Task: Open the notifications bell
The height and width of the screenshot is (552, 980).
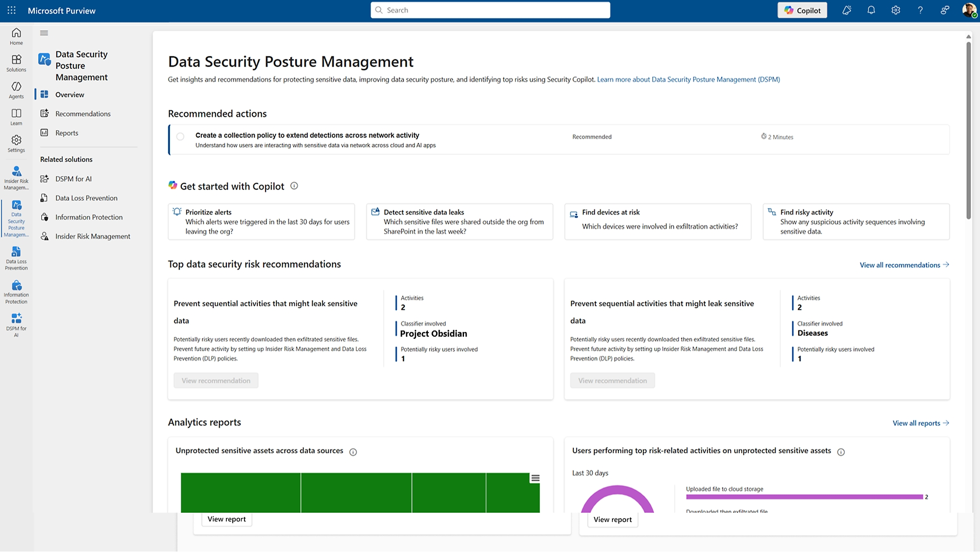Action: pos(871,10)
